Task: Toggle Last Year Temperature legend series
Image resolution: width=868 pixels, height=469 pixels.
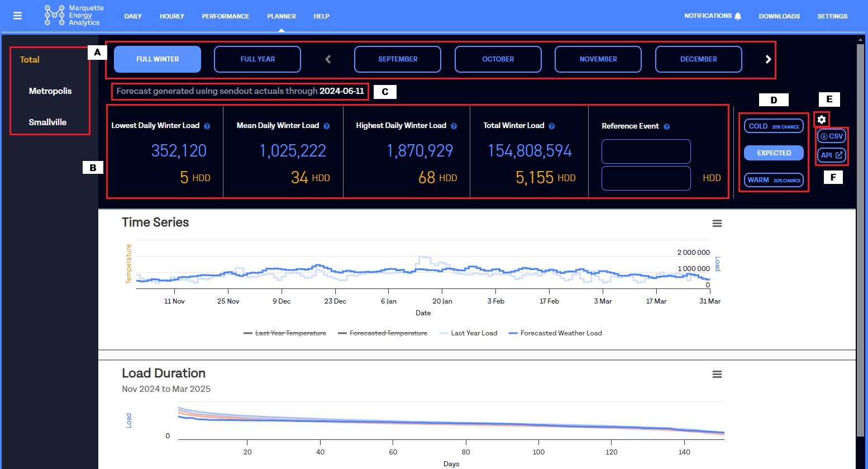Action: coord(285,333)
